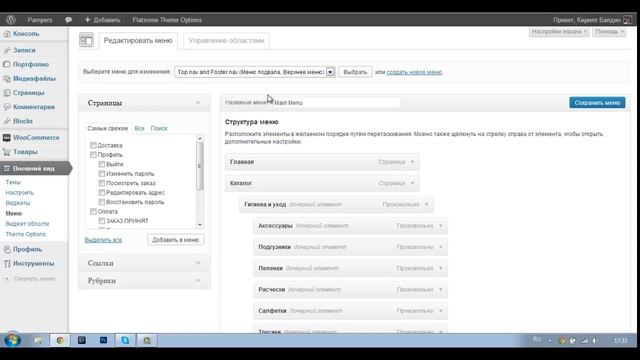This screenshot has width=640, height=360.
Task: Click the Консоль dashboard icon
Action: tap(7, 34)
